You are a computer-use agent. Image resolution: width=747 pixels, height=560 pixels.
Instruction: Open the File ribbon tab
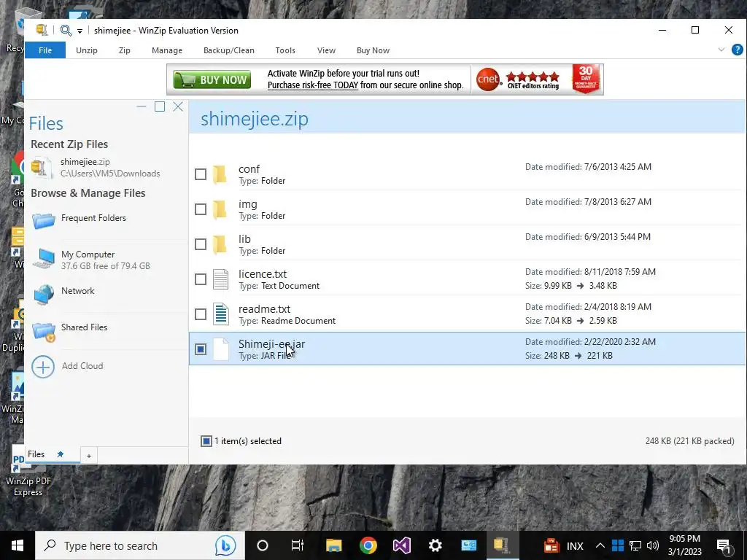(45, 50)
